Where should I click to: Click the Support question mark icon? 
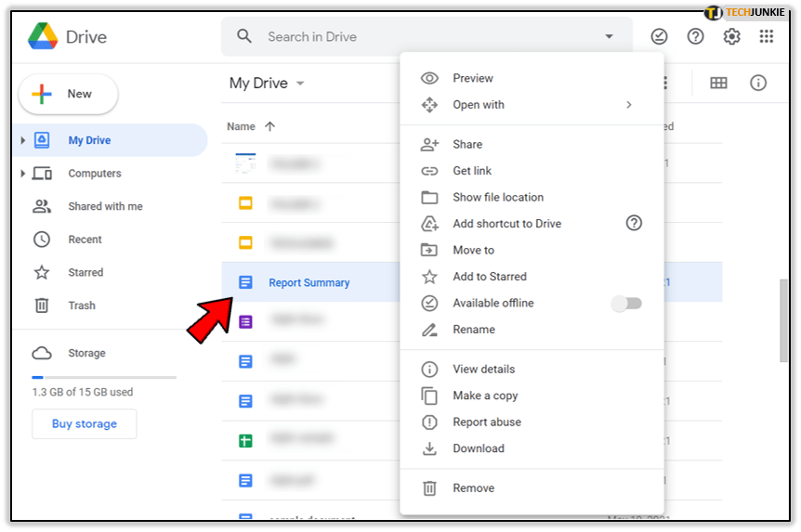pos(695,37)
